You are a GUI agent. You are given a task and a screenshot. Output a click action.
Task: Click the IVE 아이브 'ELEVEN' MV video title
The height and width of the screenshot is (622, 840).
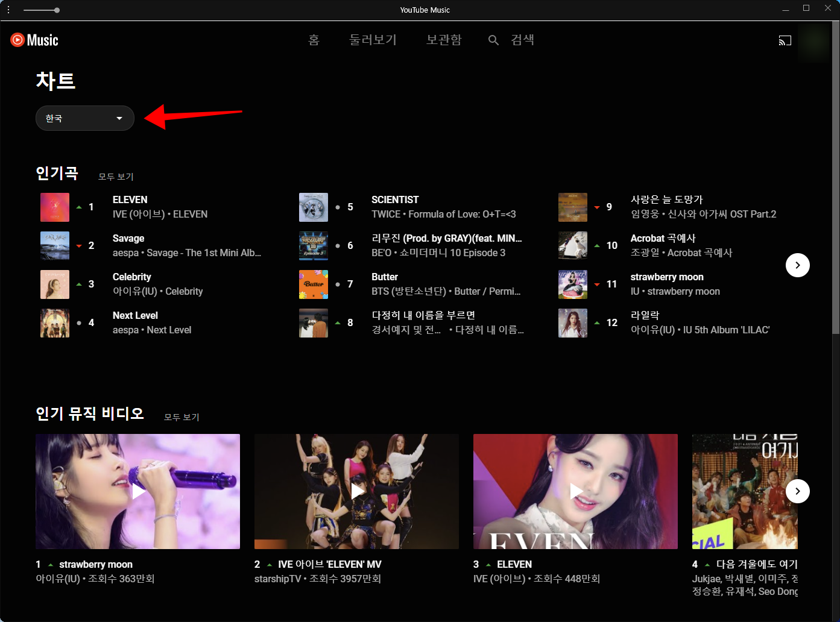[x=330, y=564]
